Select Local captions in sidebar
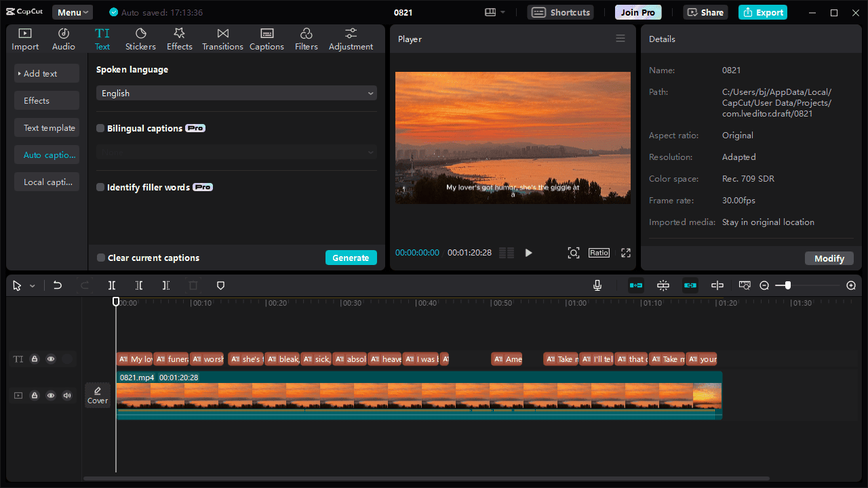 47,182
